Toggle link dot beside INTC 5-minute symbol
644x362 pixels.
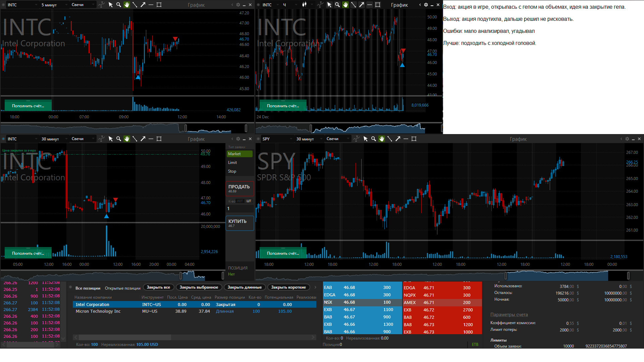point(3,5)
